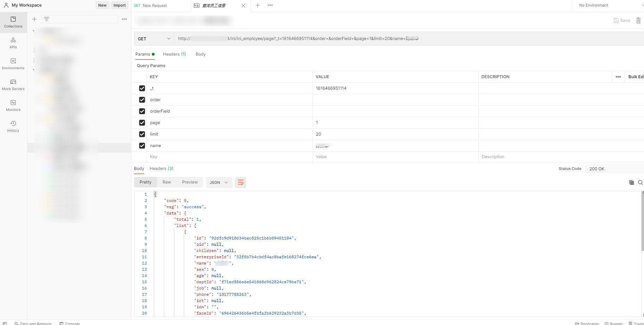Uncheck the orderField parameter checkbox
644x325 pixels.
tap(142, 111)
